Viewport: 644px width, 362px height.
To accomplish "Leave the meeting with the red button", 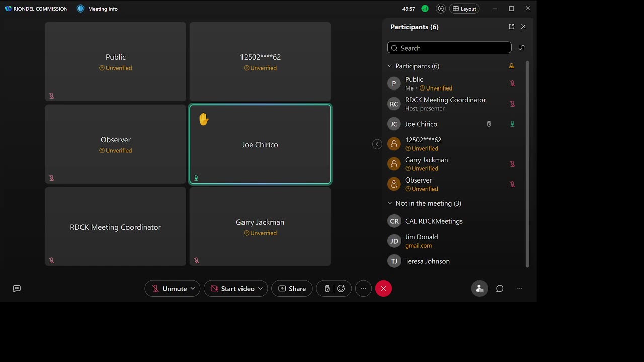I will pos(383,289).
